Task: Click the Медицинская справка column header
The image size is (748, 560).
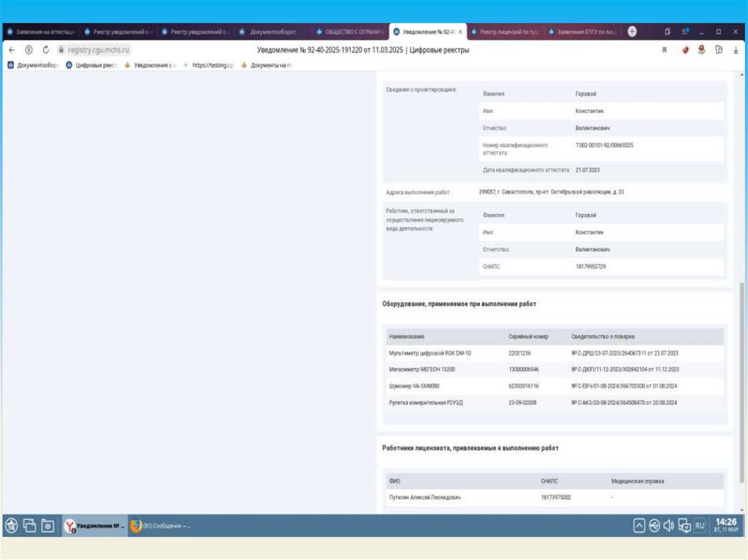Action: 637,481
